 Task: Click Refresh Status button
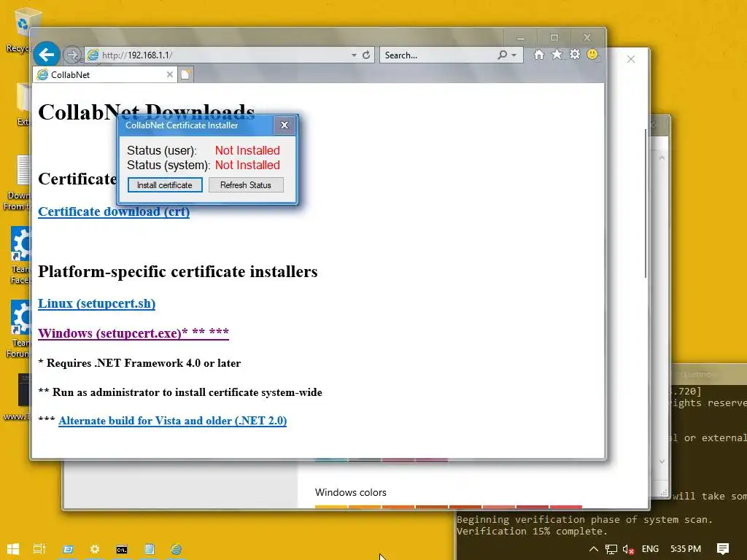click(x=246, y=185)
